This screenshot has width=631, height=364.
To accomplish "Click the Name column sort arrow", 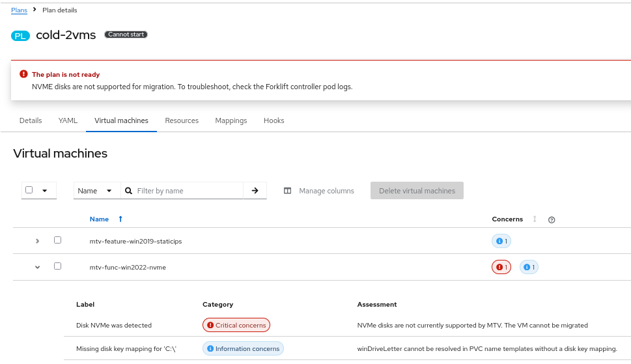I will pyautogui.click(x=120, y=219).
